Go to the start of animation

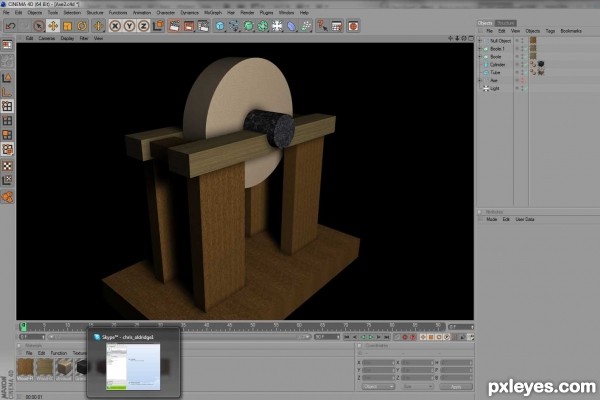point(347,337)
